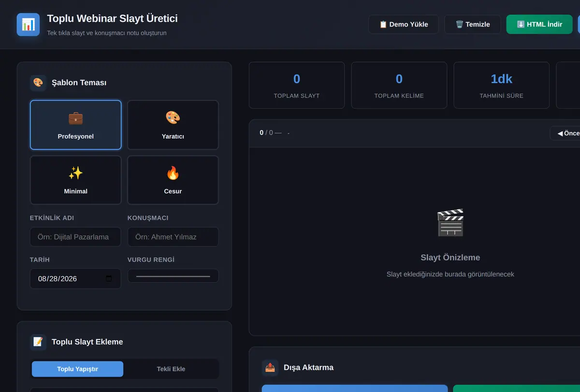Click the Tarih date field showing 08/28/2026

pyautogui.click(x=75, y=278)
